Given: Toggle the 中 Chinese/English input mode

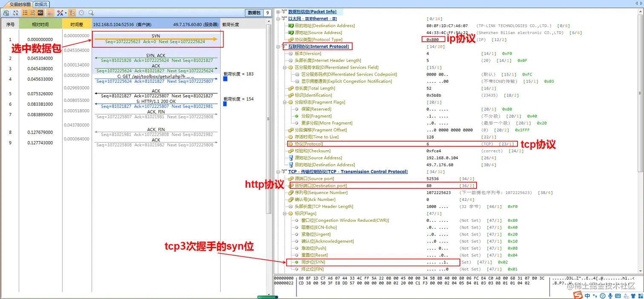Looking at the screenshot, I should (587, 296).
